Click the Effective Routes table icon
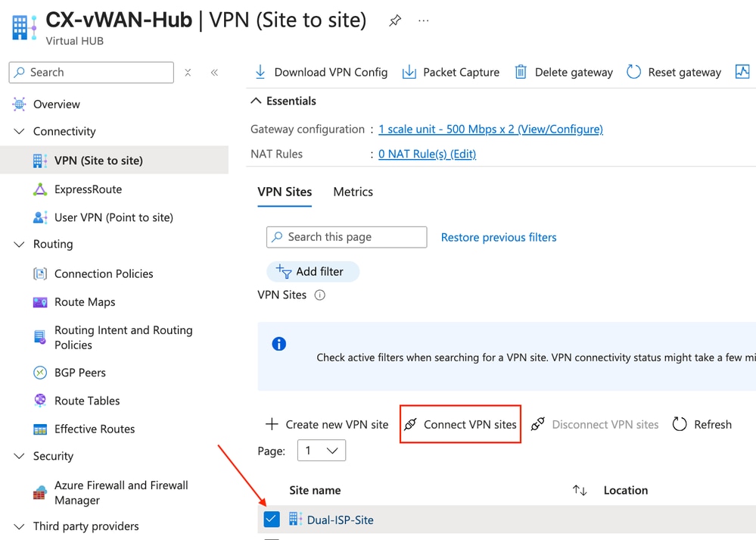Viewport: 756px width, 540px height. [x=40, y=429]
